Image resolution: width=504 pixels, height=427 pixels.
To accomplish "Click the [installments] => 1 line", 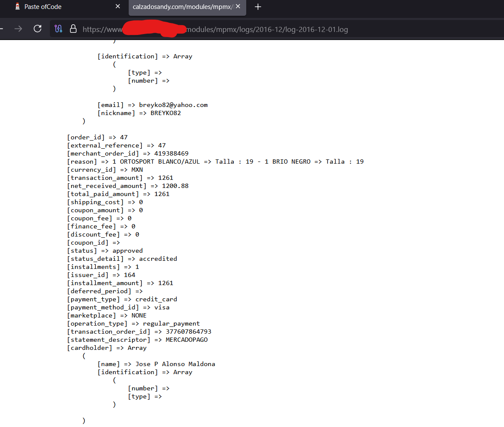I will pos(103,267).
